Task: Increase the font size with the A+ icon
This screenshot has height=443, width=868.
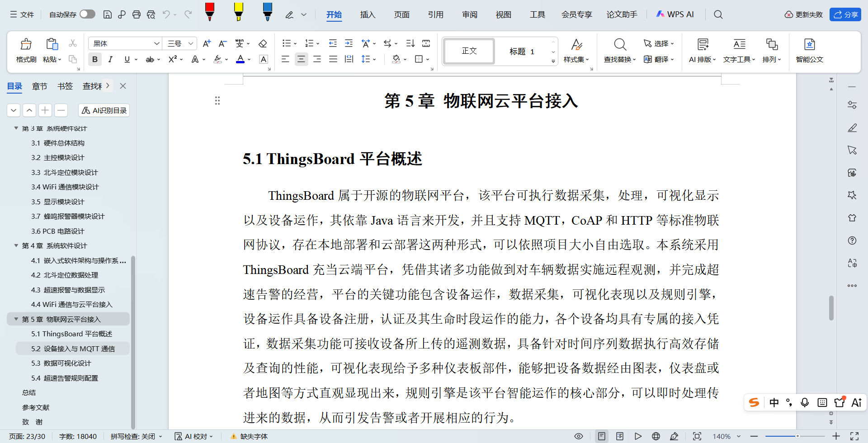Action: click(x=207, y=43)
